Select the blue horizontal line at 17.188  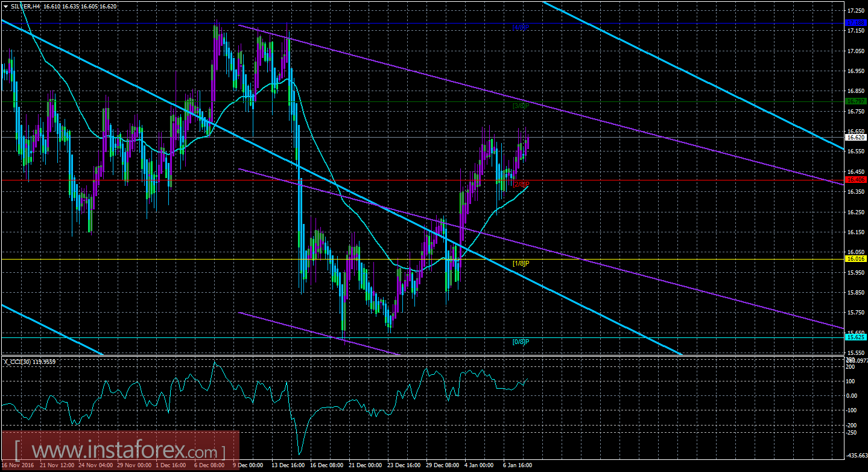422,24
